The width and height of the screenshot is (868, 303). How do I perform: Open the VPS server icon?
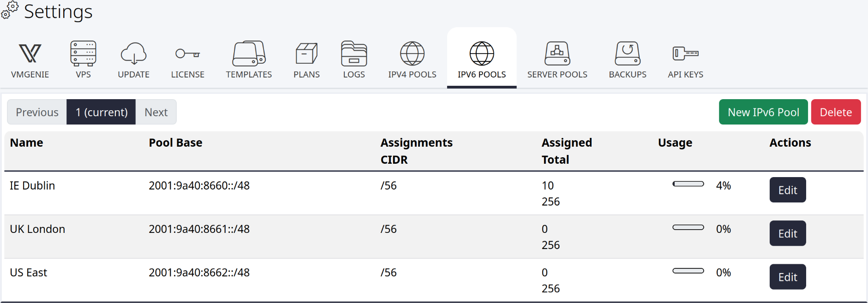(83, 53)
